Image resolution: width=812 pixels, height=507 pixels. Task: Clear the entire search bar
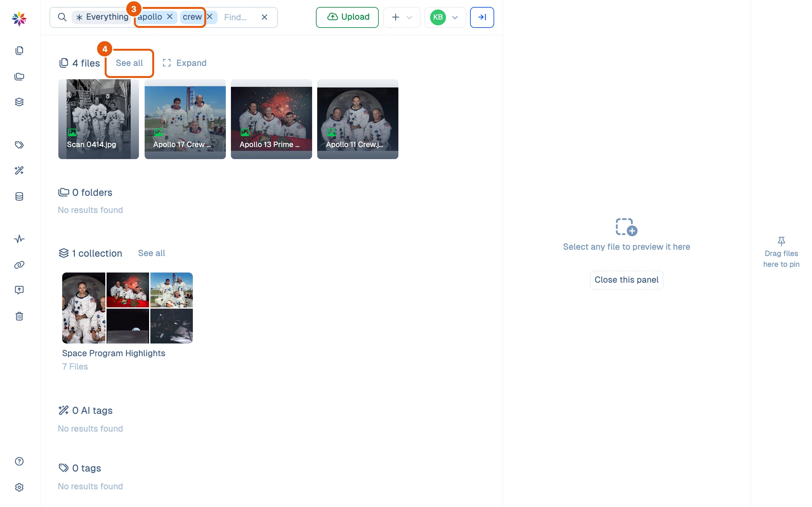[265, 17]
